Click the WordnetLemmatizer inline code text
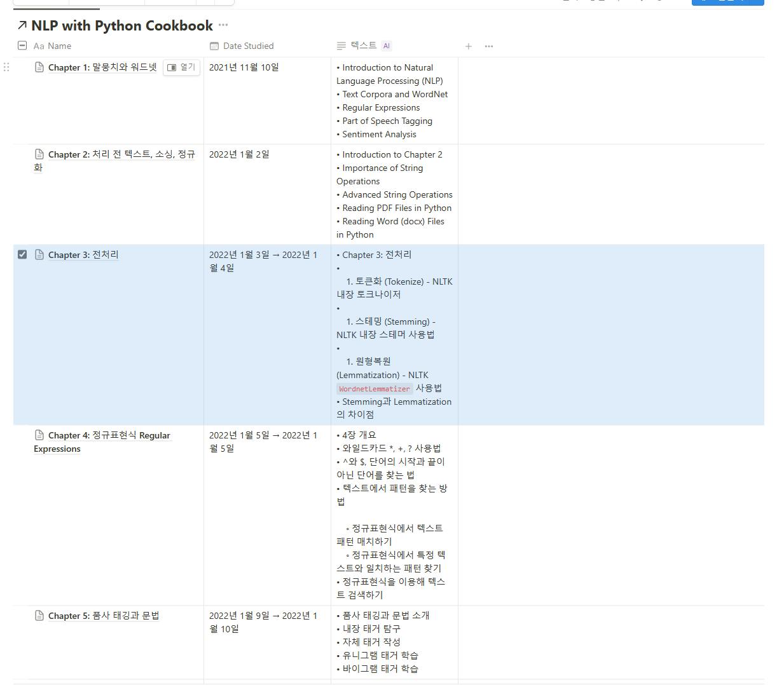 [x=375, y=389]
